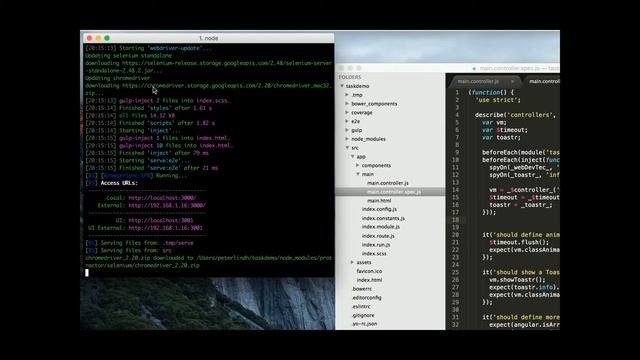Click the selenium-release download URL in terminal
This screenshot has height=360, width=640.
tap(227, 63)
